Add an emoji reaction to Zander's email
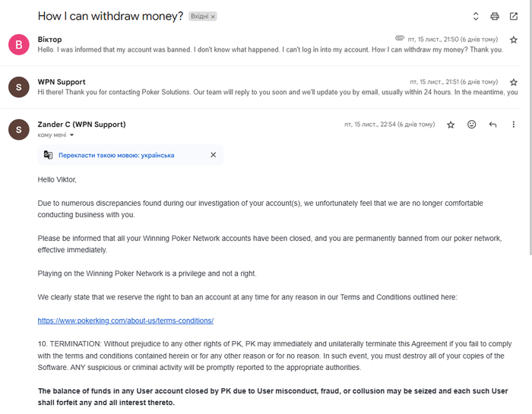 pyautogui.click(x=472, y=125)
